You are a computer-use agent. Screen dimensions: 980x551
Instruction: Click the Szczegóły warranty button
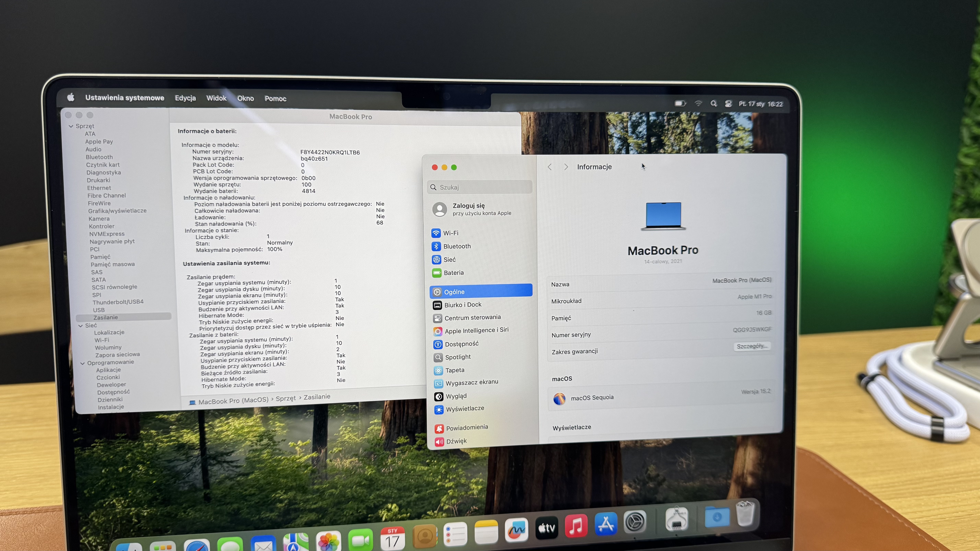click(752, 346)
